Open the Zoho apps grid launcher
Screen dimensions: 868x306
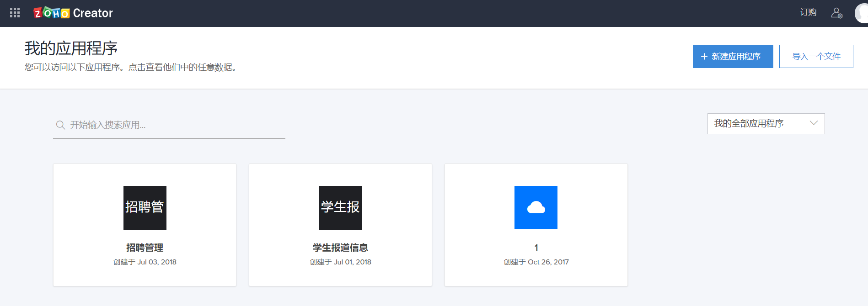coord(15,13)
